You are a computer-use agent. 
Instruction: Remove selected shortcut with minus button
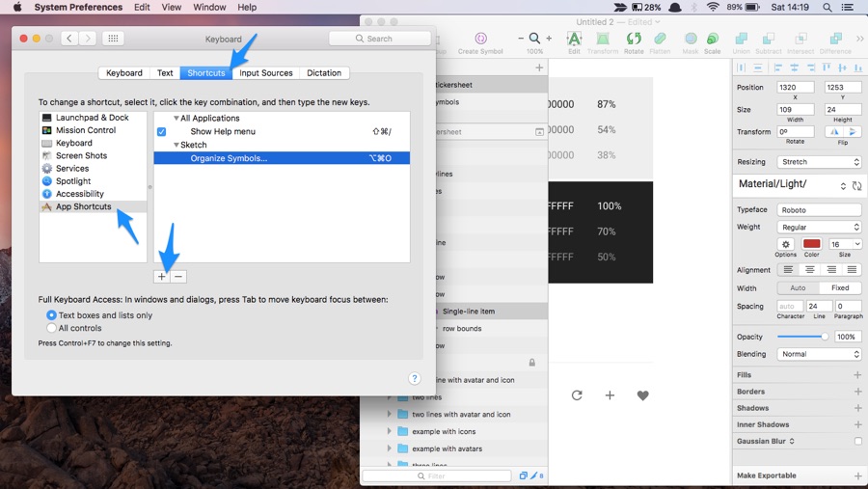tap(178, 277)
